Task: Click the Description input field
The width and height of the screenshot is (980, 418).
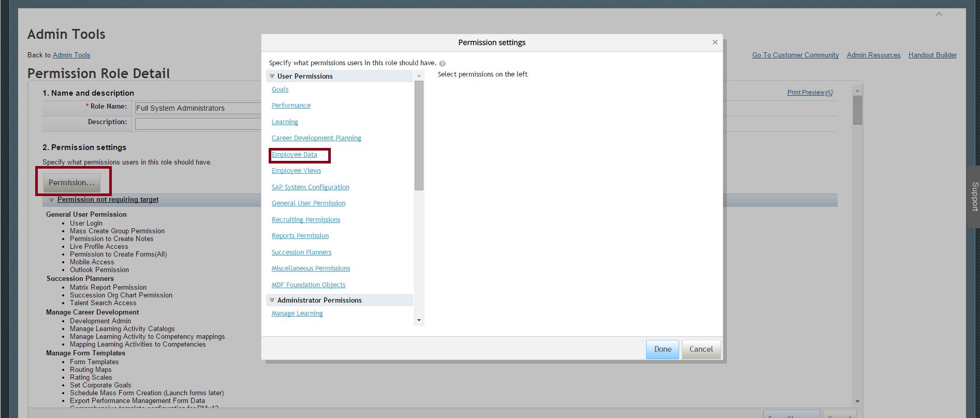Action: (x=198, y=124)
